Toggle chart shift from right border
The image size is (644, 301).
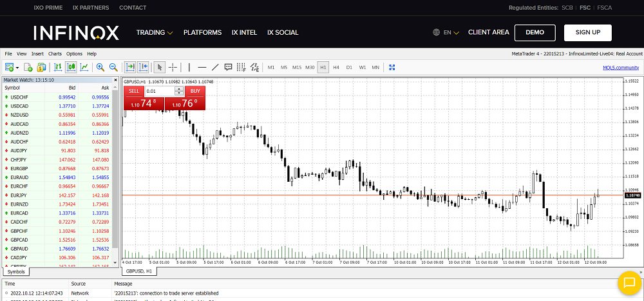pyautogui.click(x=144, y=67)
